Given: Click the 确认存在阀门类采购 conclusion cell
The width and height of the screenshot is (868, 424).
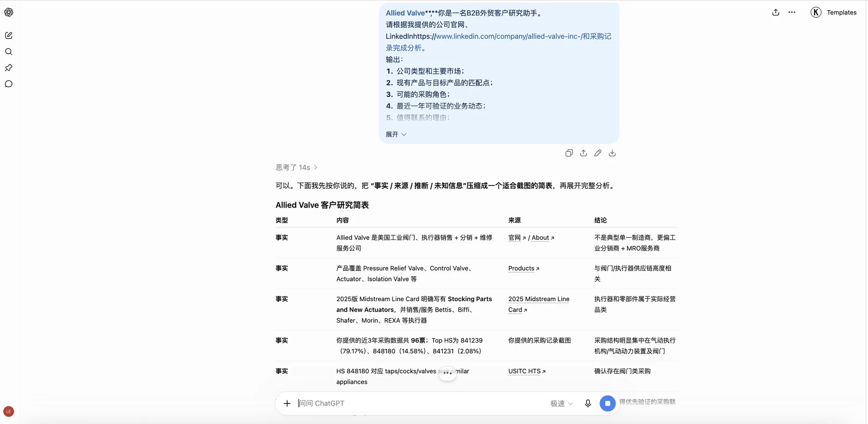Looking at the screenshot, I should pos(623,371).
